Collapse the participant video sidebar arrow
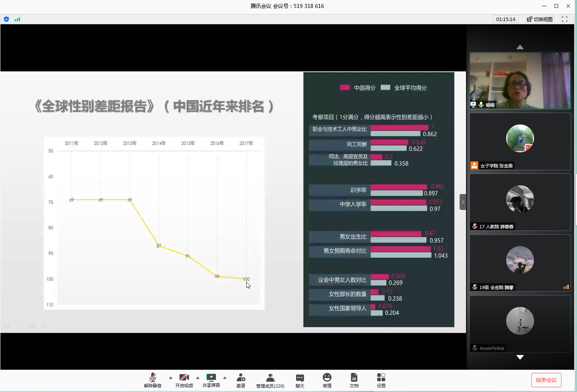577x392 pixels. pyautogui.click(x=462, y=202)
